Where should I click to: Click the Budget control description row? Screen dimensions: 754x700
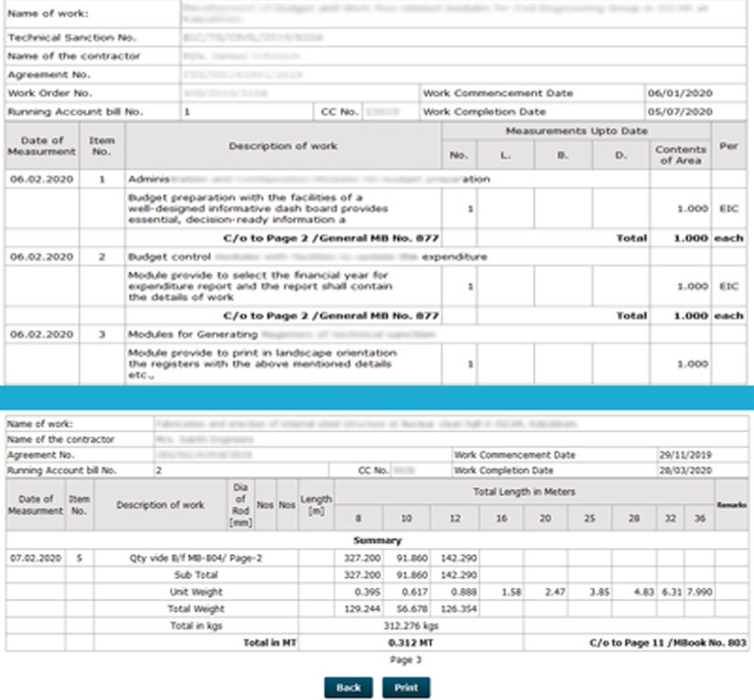pos(308,257)
